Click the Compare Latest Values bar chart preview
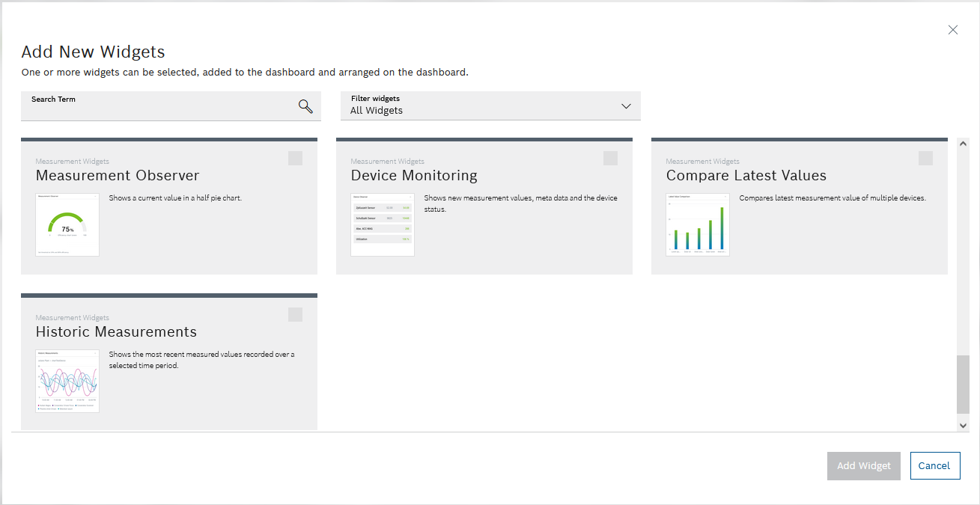Screen dimensions: 980x505 [697, 224]
